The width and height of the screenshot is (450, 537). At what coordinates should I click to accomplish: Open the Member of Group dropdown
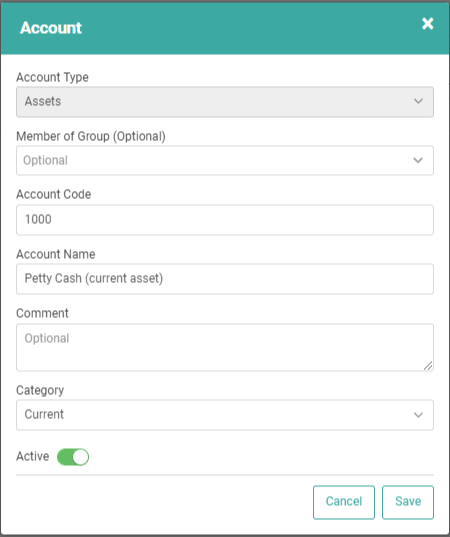click(225, 161)
